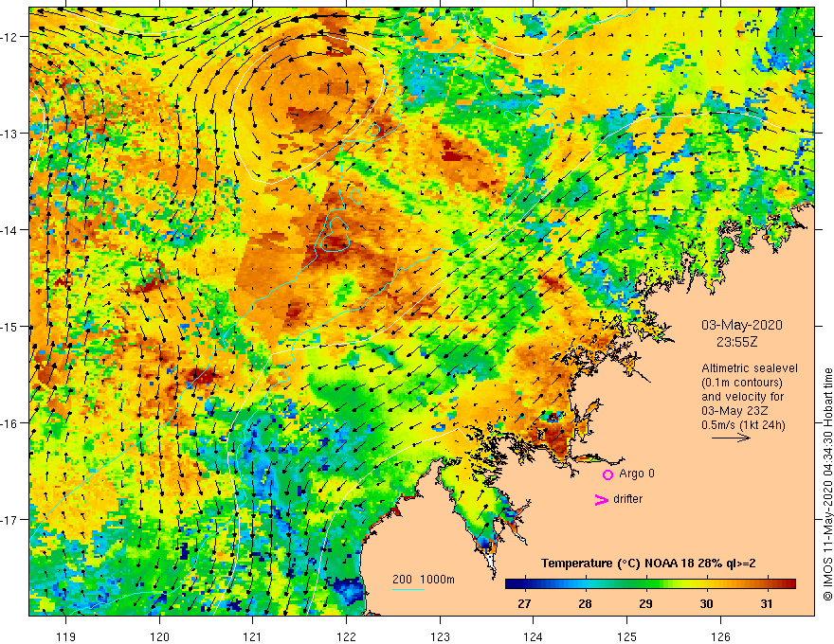834x644 pixels.
Task: Click the '124' longitude axis label
Action: click(534, 636)
